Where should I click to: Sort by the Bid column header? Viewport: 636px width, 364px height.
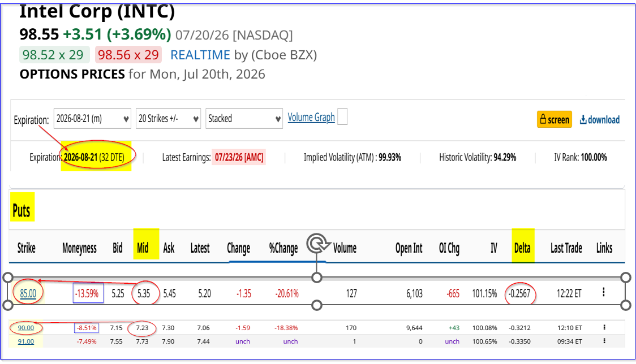(x=118, y=248)
